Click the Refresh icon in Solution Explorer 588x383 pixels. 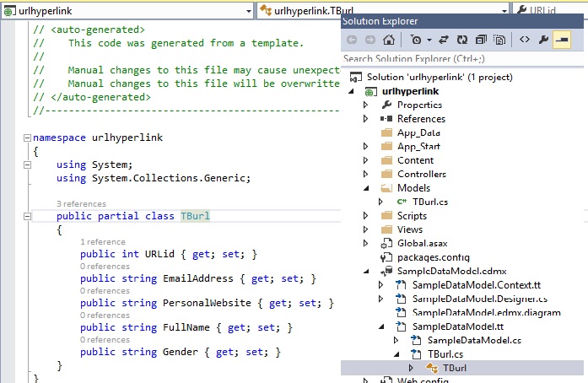coord(462,40)
